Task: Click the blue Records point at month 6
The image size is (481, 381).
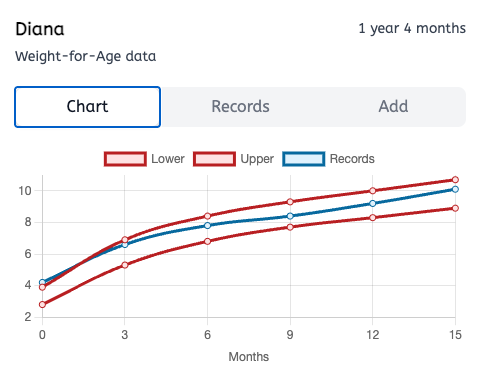Action: [207, 226]
